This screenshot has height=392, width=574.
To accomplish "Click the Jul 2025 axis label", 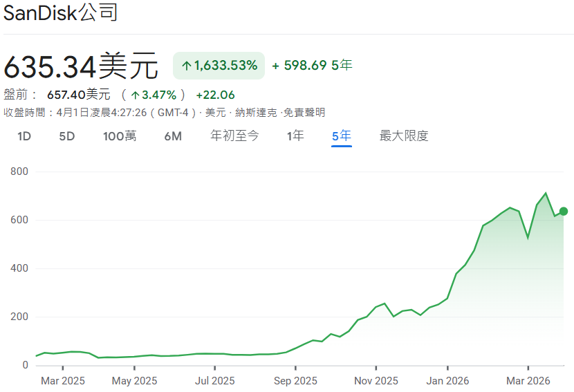I will [214, 381].
